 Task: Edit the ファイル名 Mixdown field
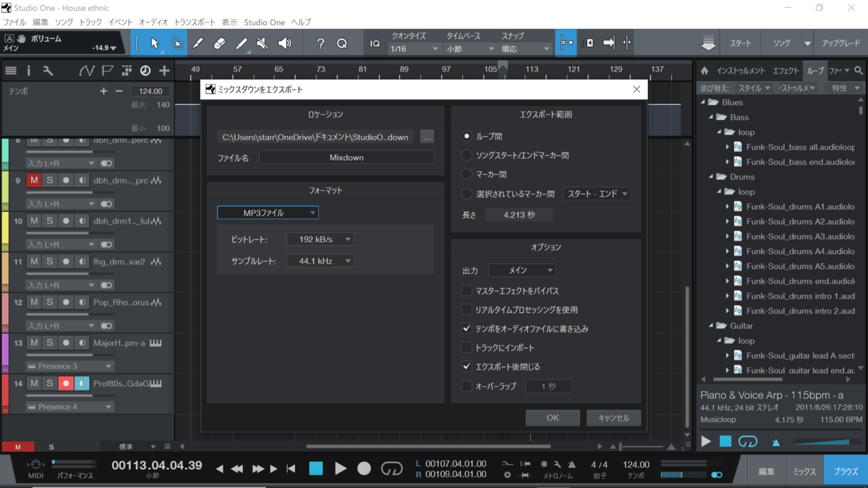coord(346,158)
